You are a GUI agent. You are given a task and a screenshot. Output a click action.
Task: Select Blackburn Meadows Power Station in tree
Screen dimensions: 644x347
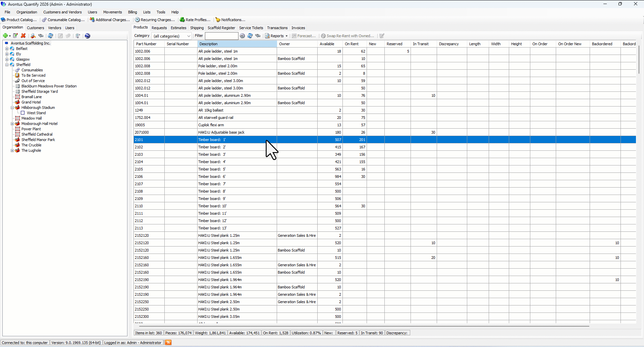coord(49,86)
